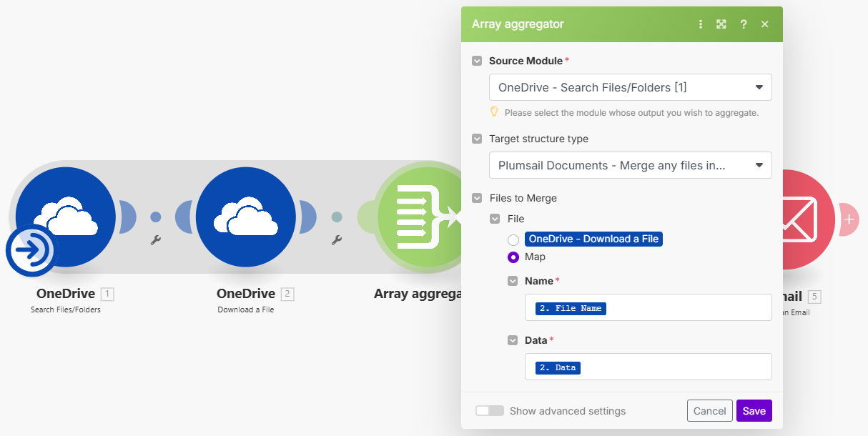The width and height of the screenshot is (868, 436).
Task: Click the '2. Data' mapped token
Action: 558,367
